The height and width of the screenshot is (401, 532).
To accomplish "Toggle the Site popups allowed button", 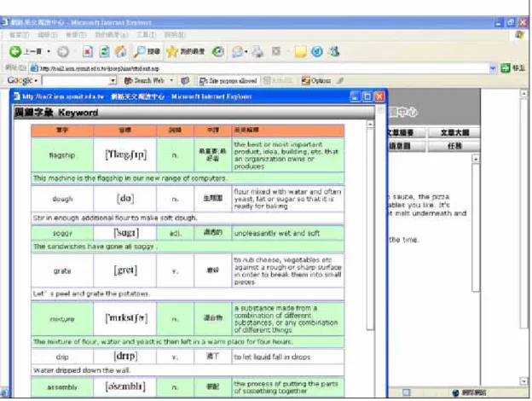I will tap(228, 81).
